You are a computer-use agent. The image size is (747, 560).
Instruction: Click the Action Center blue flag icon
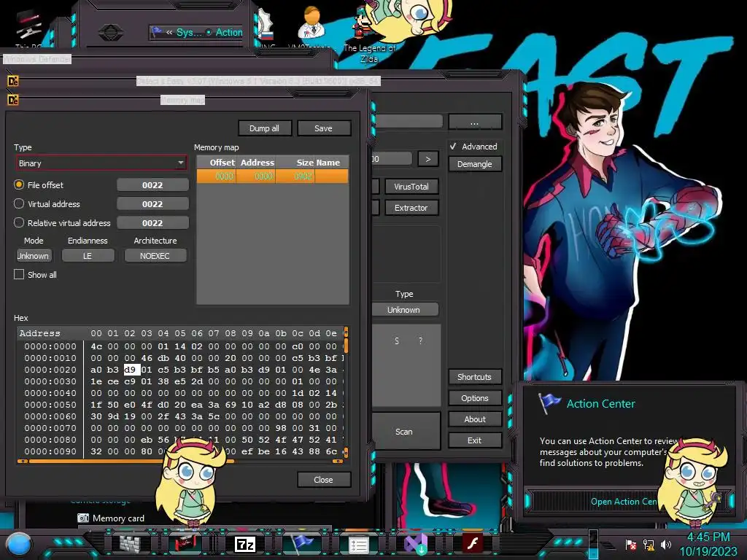click(549, 402)
